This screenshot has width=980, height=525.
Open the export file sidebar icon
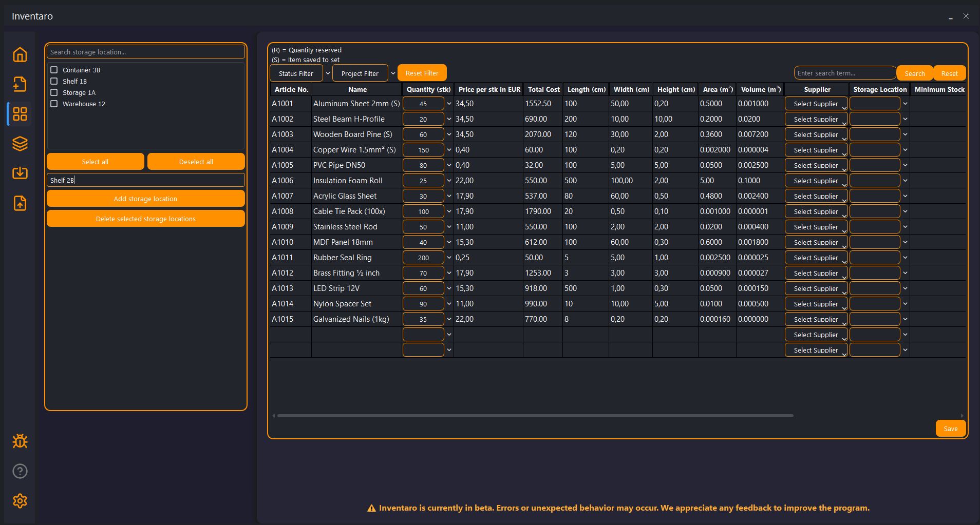point(20,203)
